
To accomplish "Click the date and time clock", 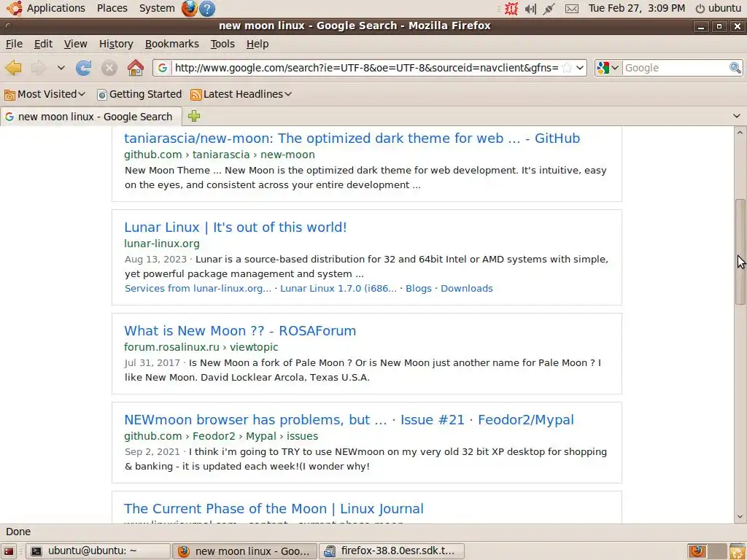I will tap(636, 8).
